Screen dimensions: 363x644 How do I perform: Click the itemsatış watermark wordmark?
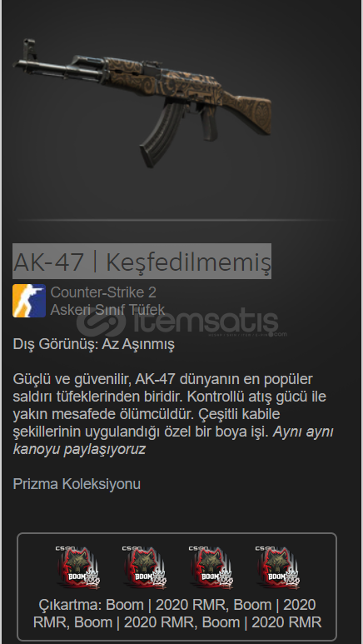[x=206, y=322]
